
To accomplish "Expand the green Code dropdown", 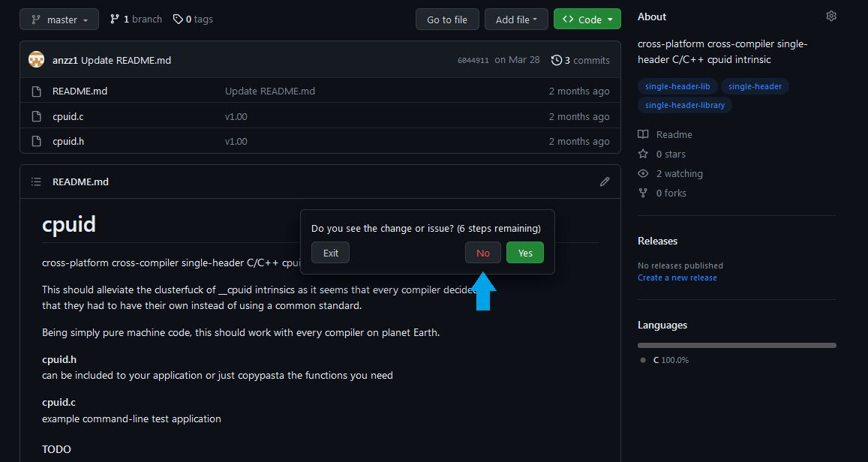I will tap(587, 19).
